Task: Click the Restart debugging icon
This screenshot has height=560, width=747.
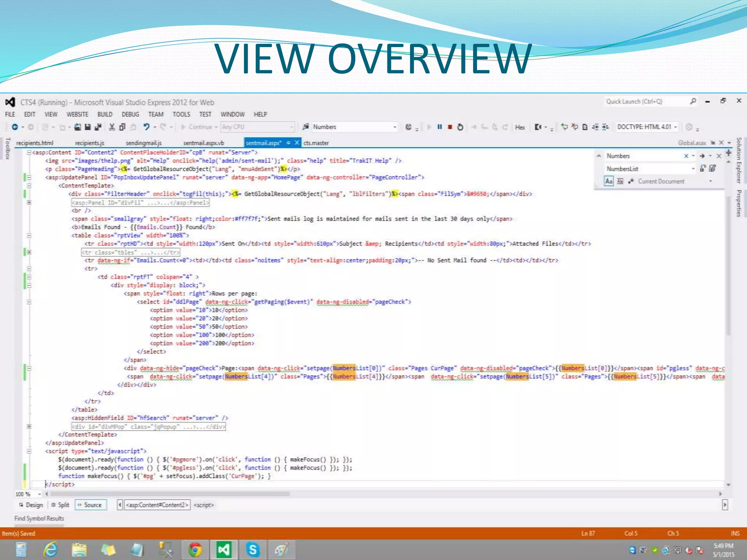Action: tap(460, 127)
